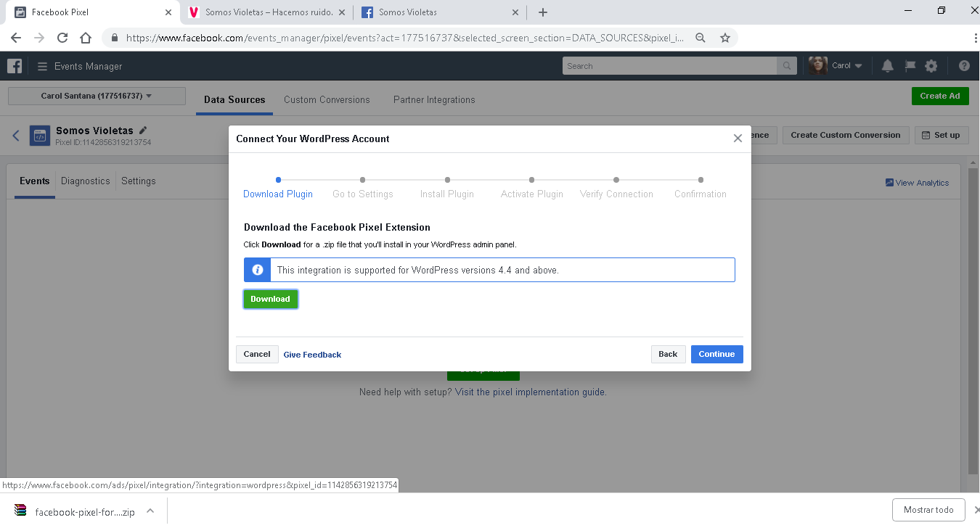Viewport: 980px width, 528px height.
Task: Close the downloads bar
Action: pos(976,510)
